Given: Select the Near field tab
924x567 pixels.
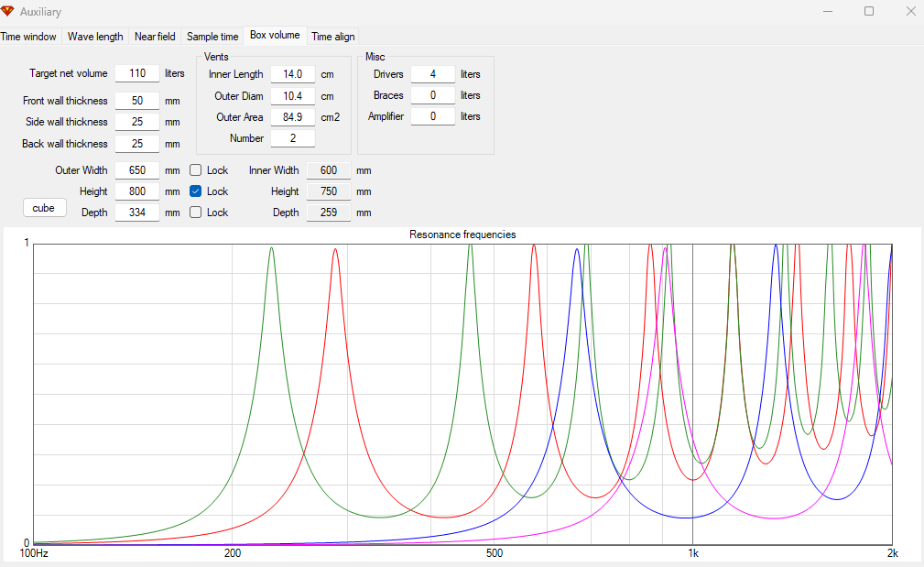Looking at the screenshot, I should click(155, 37).
